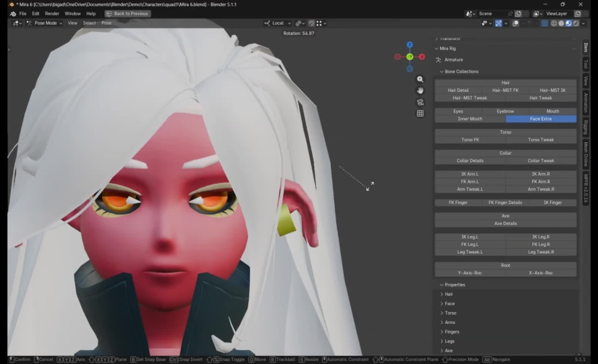The image size is (598, 364).
Task: Open the Window menu
Action: click(x=72, y=14)
